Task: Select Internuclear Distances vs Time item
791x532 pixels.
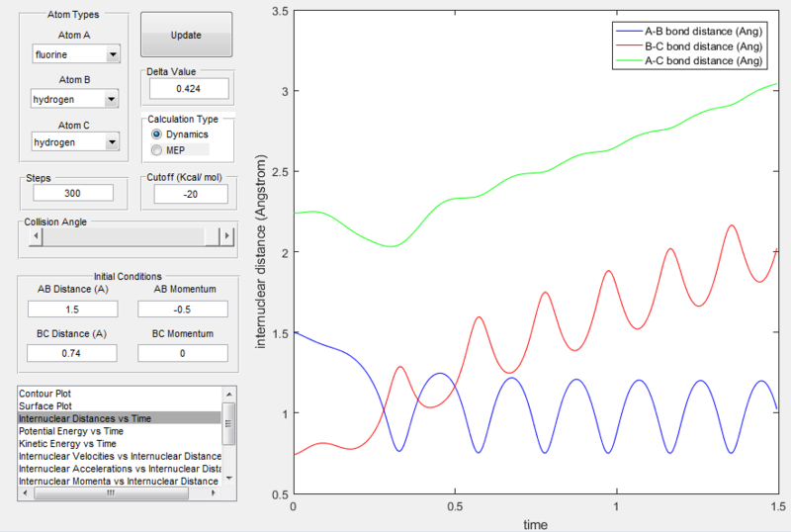Action: click(x=120, y=418)
